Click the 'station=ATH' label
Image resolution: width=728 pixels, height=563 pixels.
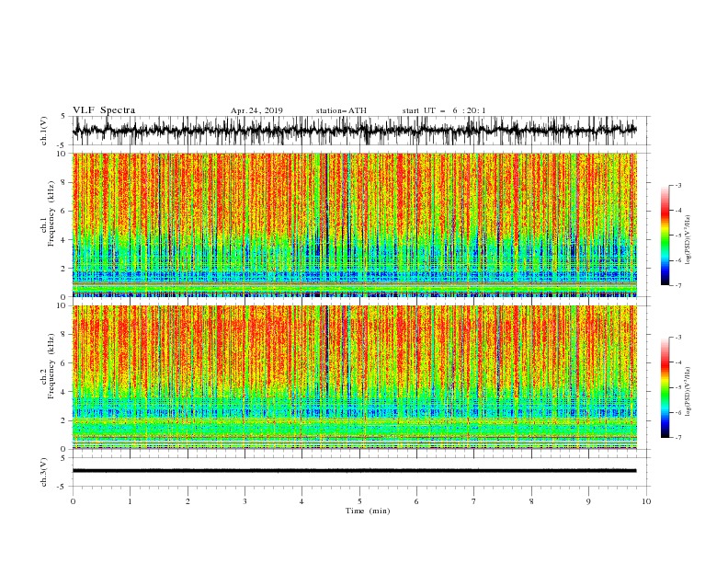[341, 110]
